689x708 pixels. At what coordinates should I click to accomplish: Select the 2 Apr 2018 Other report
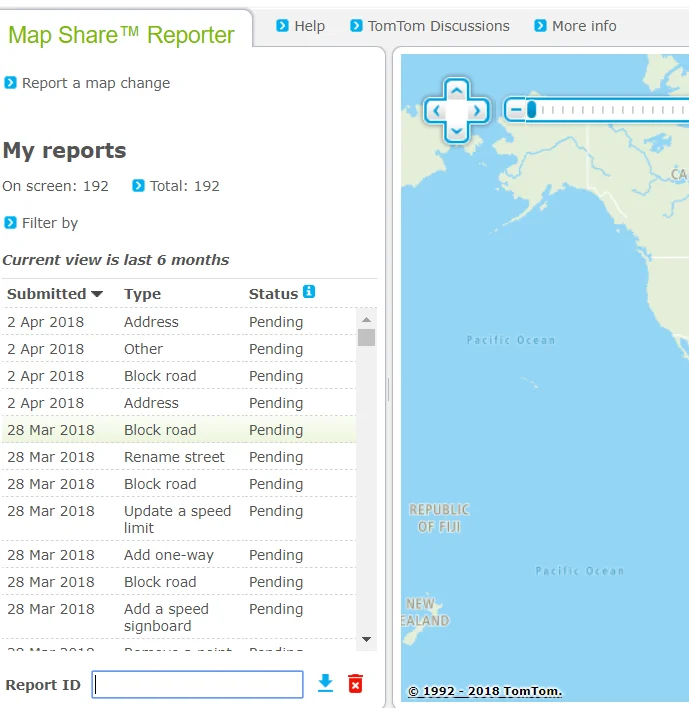[x=179, y=349]
